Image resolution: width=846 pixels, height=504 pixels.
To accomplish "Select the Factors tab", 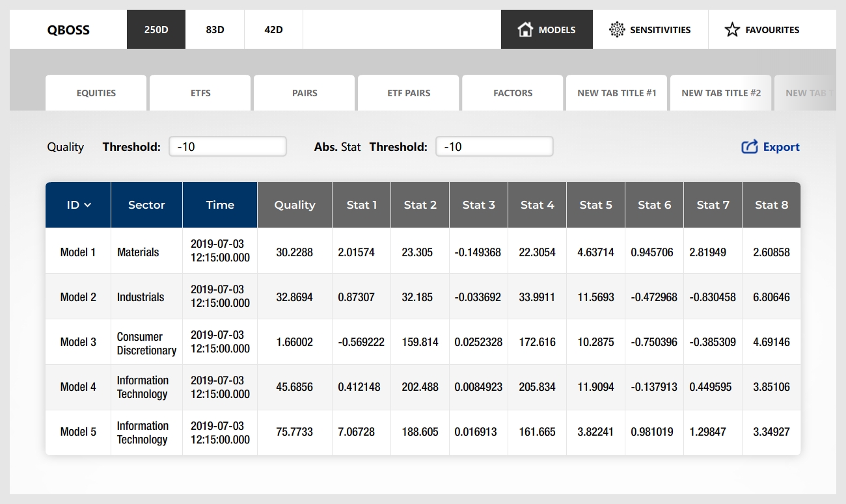I will pyautogui.click(x=513, y=93).
